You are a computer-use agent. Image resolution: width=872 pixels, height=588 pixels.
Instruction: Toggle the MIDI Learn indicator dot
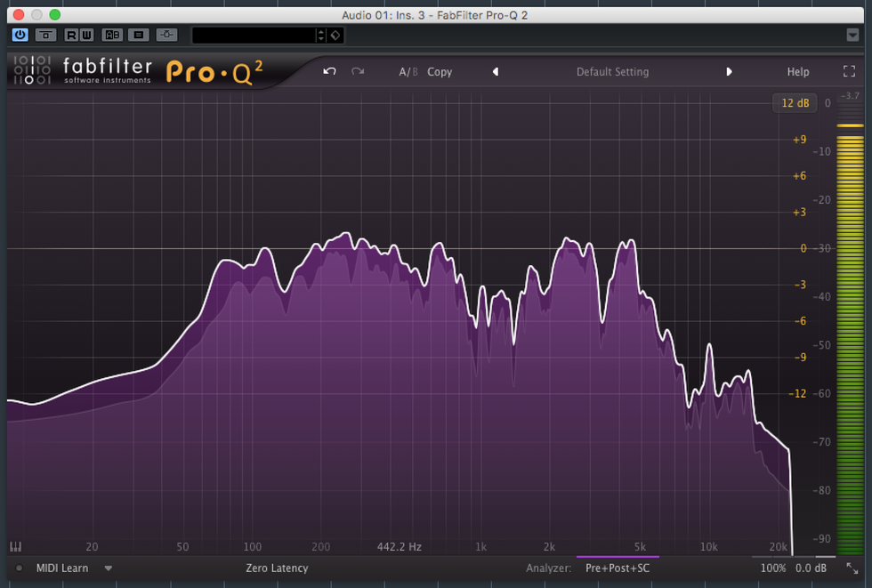pyautogui.click(x=19, y=568)
